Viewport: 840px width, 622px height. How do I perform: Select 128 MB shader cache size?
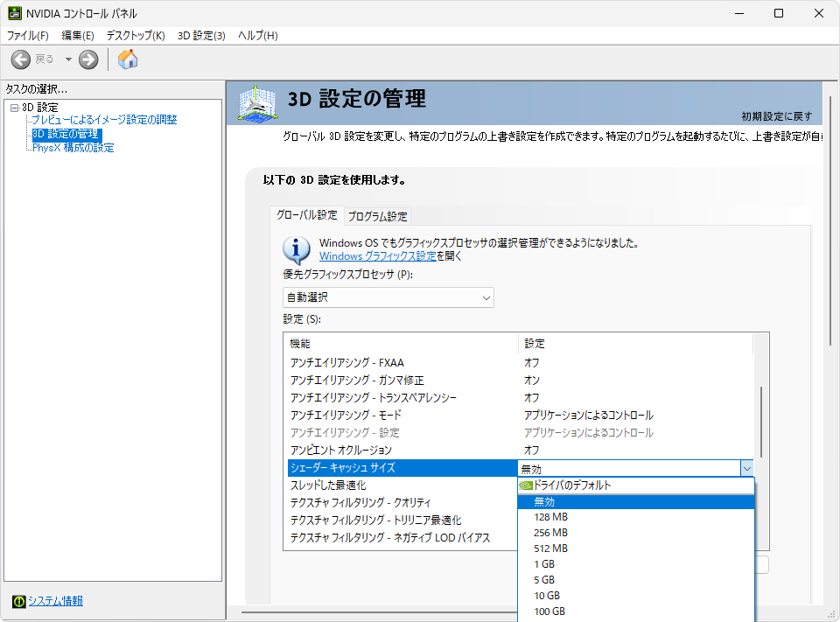[x=636, y=517]
